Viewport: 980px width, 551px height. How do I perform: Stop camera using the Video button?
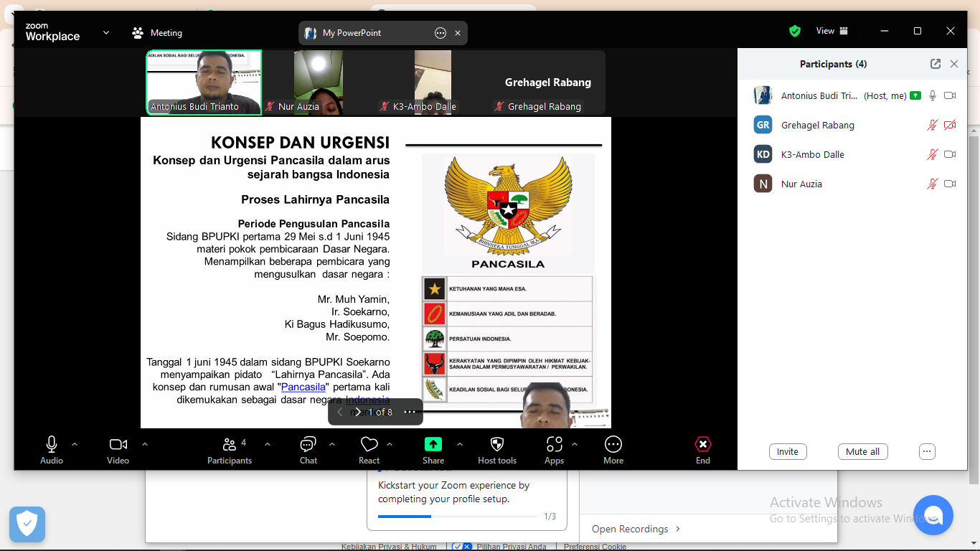coord(118,451)
